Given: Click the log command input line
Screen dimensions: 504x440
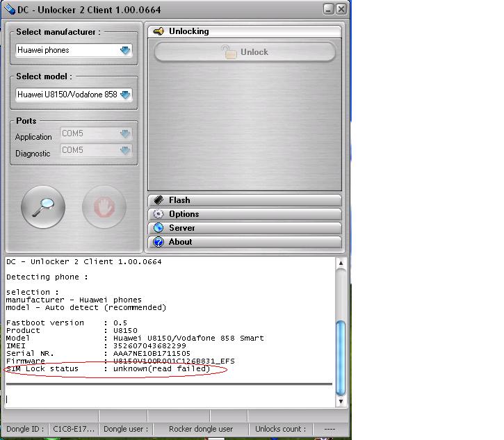Looking at the screenshot, I should (x=167, y=399).
